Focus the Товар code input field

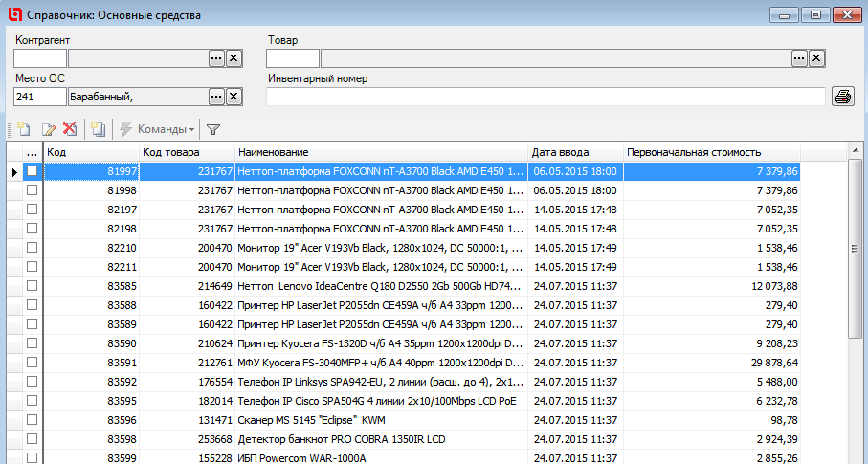point(292,58)
